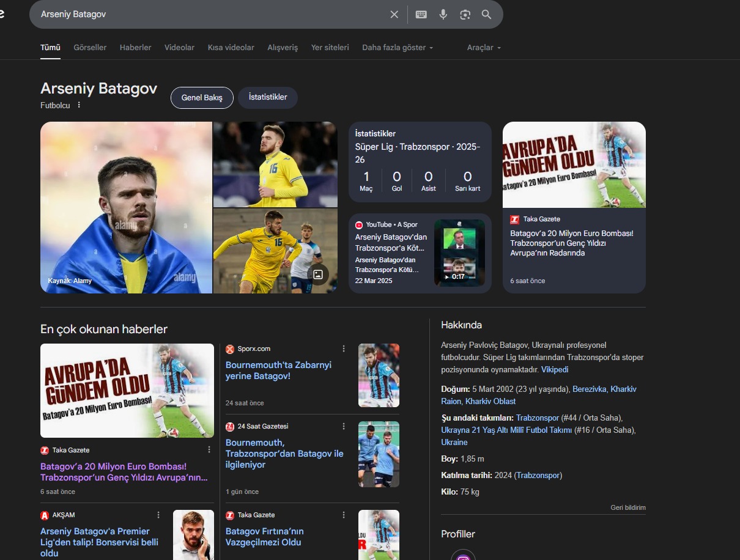The height and width of the screenshot is (560, 740).
Task: Click Geri bildirim feedback link
Action: (x=628, y=507)
